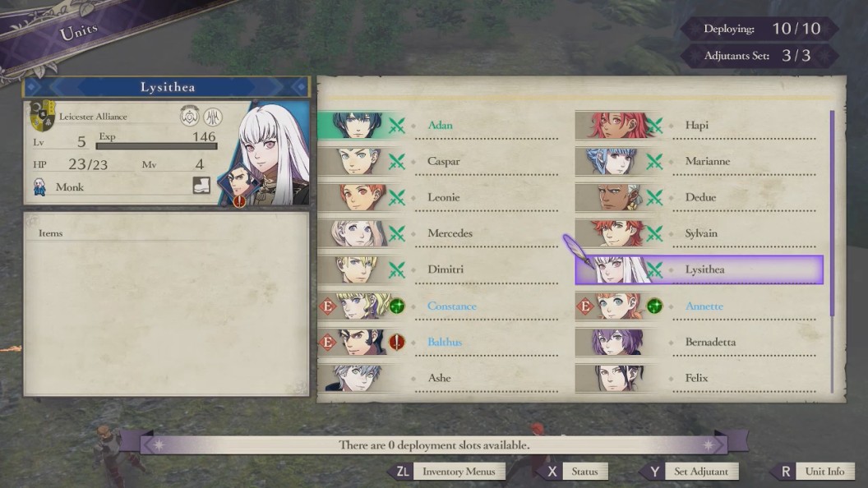Toggle Hapi's deployment swords marker
The width and height of the screenshot is (868, 488).
pos(654,125)
